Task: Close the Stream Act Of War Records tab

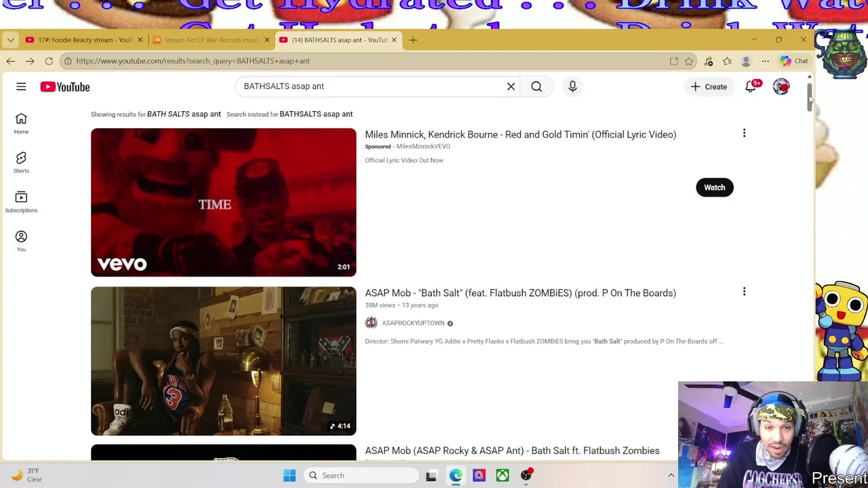Action: (267, 40)
